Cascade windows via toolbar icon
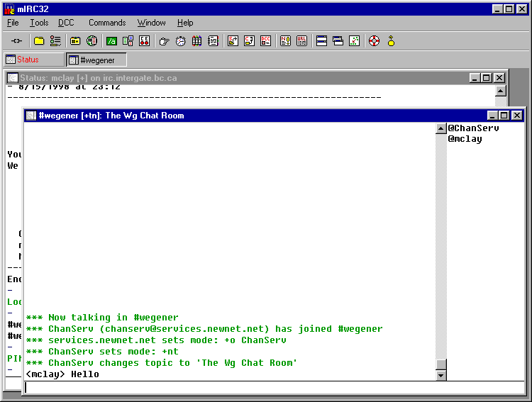Viewport: 532px width, 402px height. tap(338, 41)
